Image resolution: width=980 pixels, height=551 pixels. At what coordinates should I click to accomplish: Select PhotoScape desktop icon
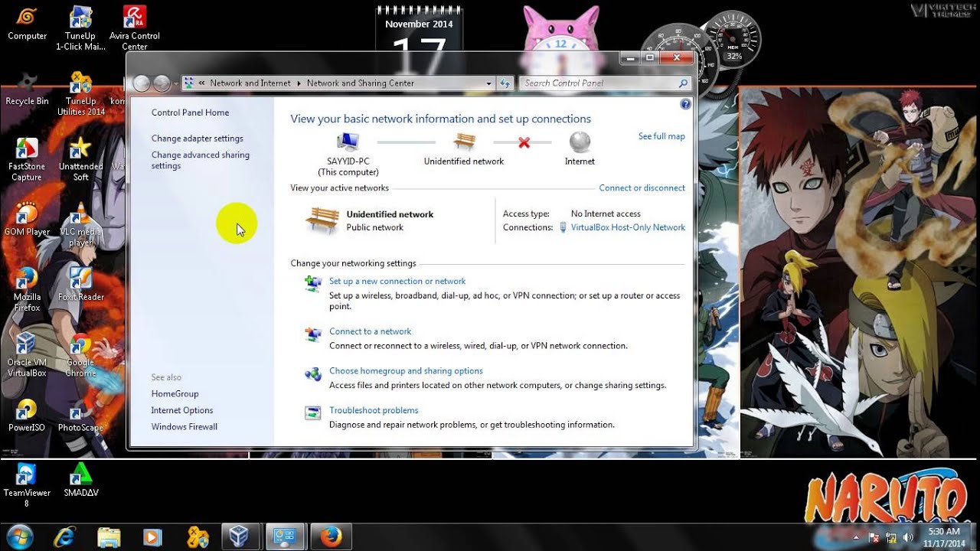click(80, 416)
